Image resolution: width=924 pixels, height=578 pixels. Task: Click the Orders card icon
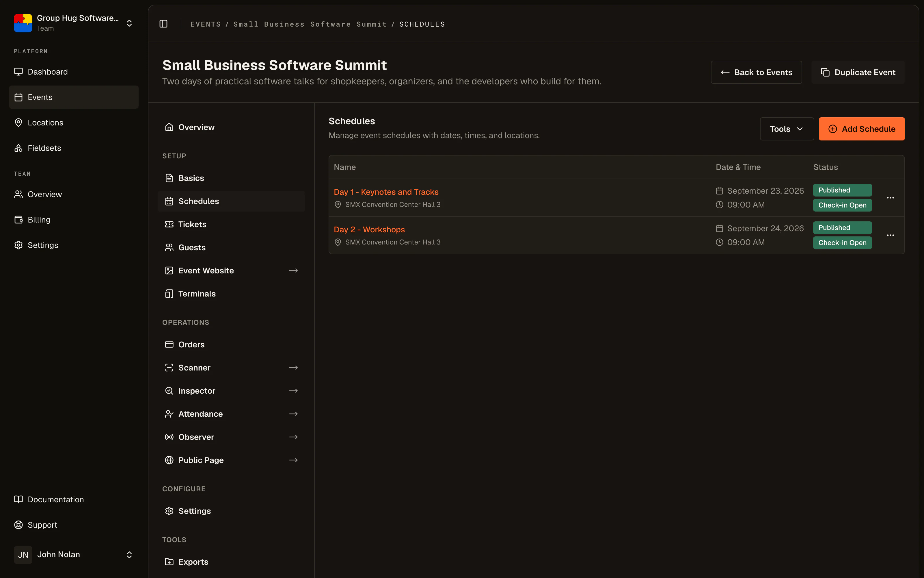(169, 344)
